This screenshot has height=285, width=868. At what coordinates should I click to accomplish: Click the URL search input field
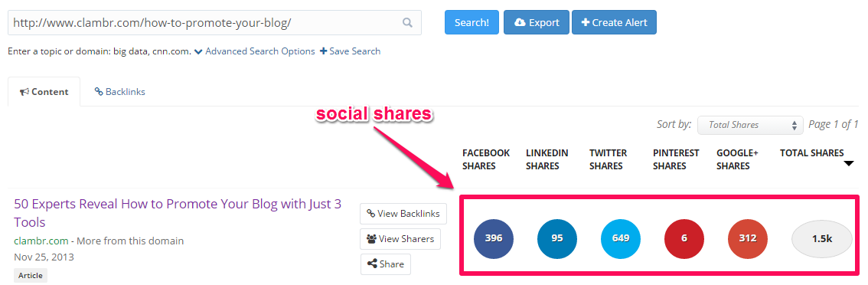tap(214, 23)
